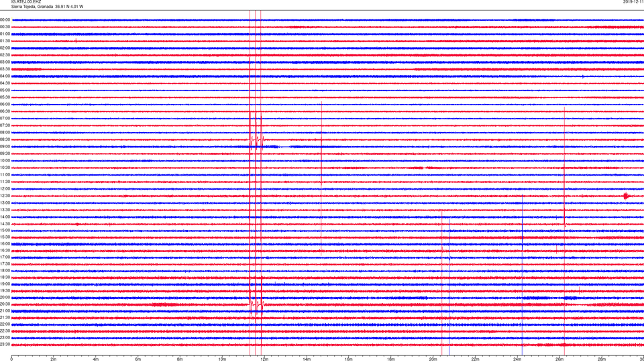This screenshot has height=362, width=644.
Task: Click the 16m tick on minute axis
Action: coord(349,359)
